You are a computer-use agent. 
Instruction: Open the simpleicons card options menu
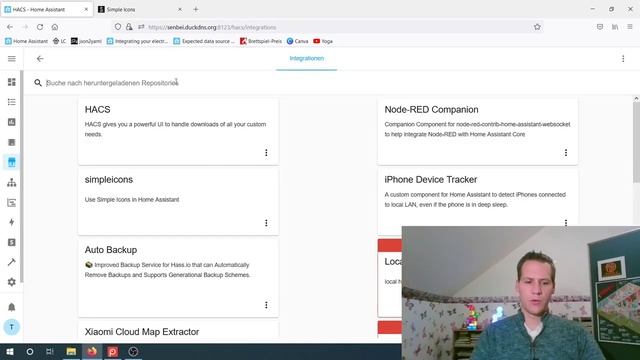click(266, 223)
